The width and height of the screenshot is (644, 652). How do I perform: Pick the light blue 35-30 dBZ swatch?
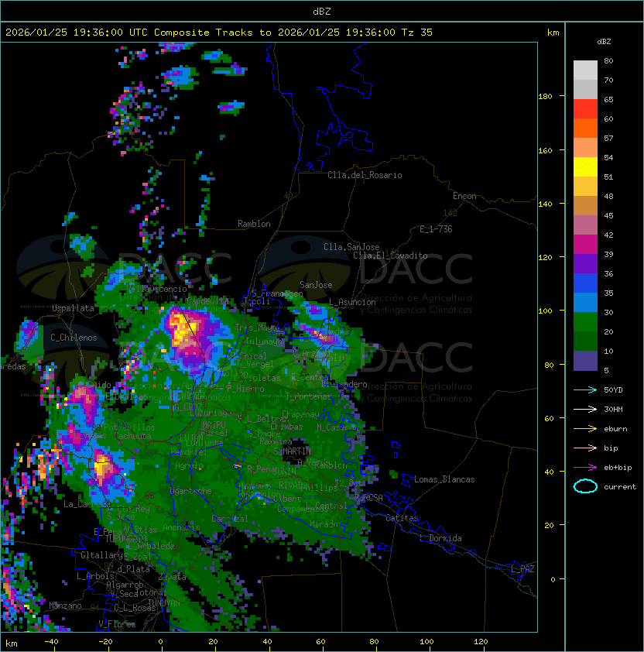pyautogui.click(x=585, y=303)
